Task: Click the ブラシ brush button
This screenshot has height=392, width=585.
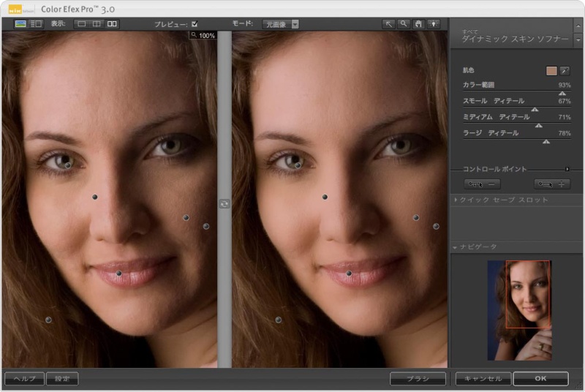Action: tap(418, 379)
